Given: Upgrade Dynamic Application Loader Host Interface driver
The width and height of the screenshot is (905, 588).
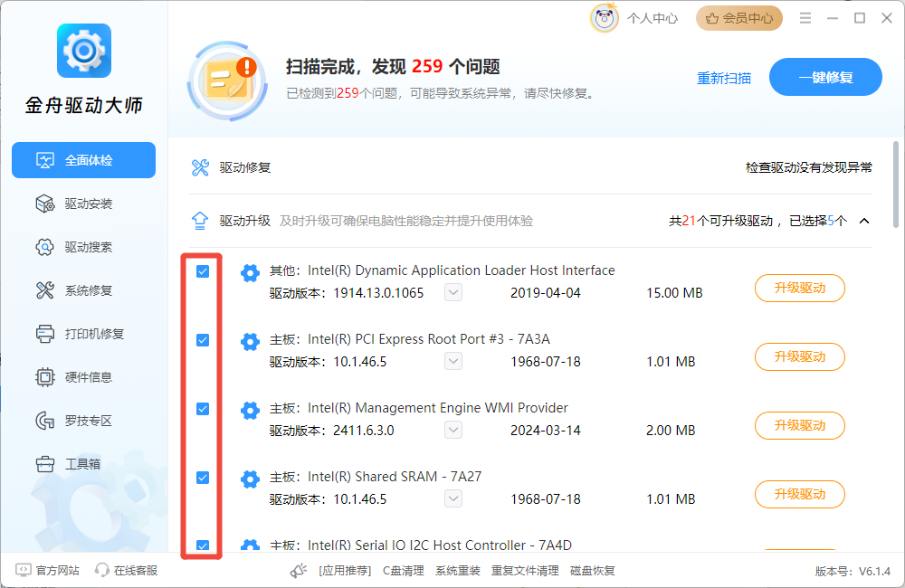Looking at the screenshot, I should click(x=799, y=288).
